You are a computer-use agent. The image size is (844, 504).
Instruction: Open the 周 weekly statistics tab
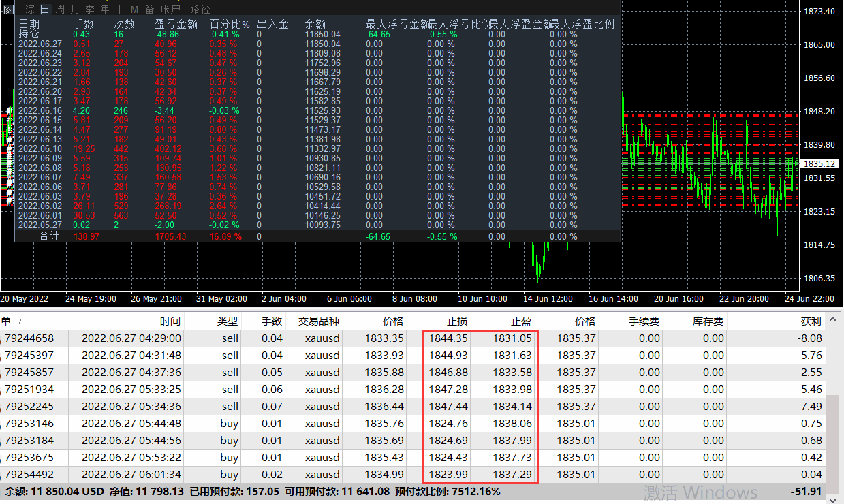pyautogui.click(x=60, y=9)
